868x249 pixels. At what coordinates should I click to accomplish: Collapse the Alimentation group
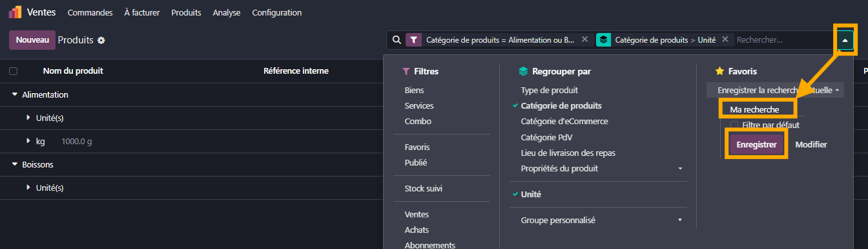(x=40, y=94)
